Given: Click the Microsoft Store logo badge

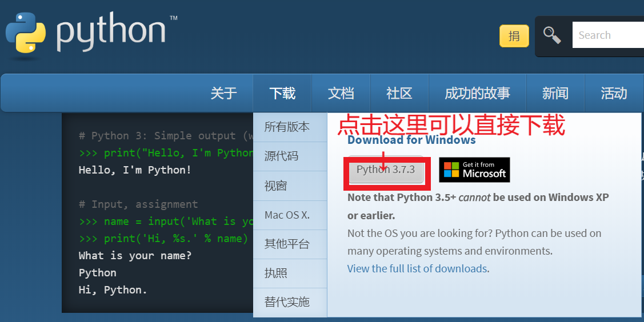Looking at the screenshot, I should point(474,170).
